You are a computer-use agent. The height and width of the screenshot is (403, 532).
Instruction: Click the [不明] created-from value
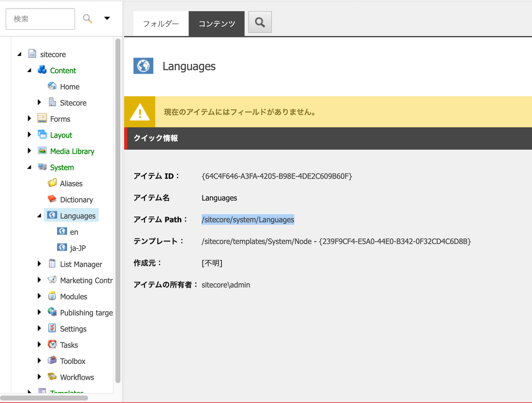point(212,263)
